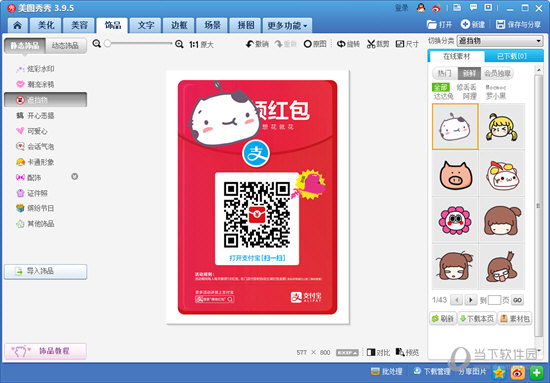The image size is (550, 383).
Task: Open the 可爱心 sticker category
Action: click(x=32, y=131)
